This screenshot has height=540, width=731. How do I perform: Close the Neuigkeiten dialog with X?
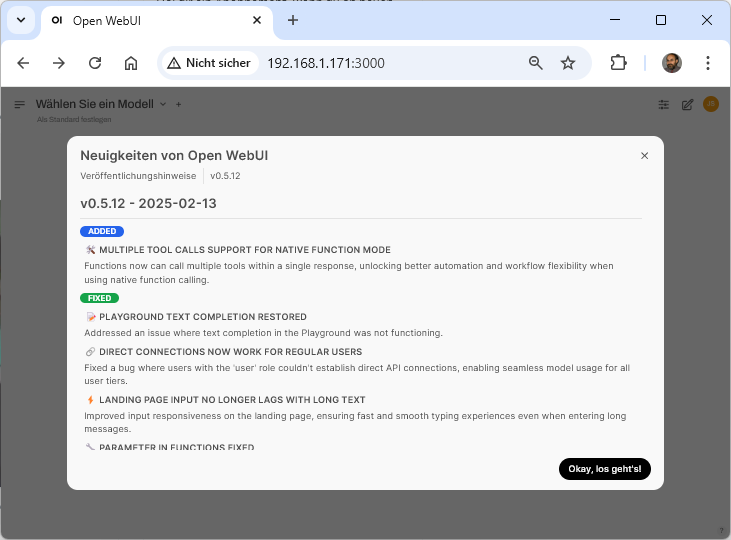click(644, 156)
